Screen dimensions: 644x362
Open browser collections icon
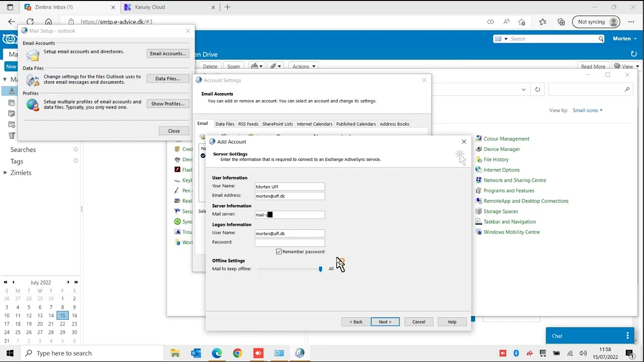click(561, 22)
